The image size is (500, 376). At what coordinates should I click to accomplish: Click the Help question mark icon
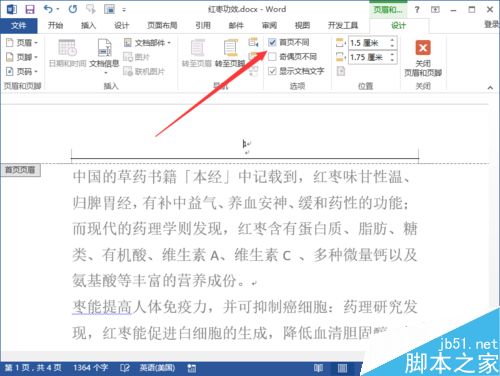[x=417, y=10]
